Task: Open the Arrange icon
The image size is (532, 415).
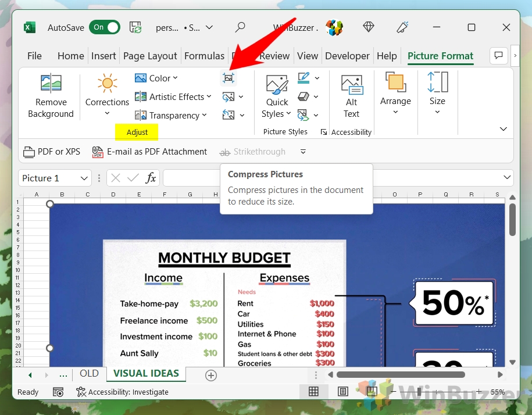Action: (x=395, y=82)
